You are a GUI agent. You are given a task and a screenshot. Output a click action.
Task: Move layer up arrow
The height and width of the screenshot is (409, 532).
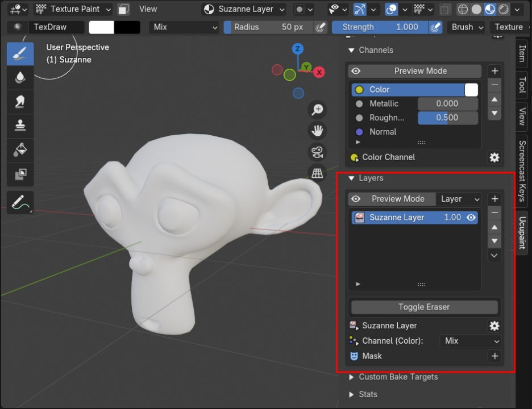coord(494,227)
